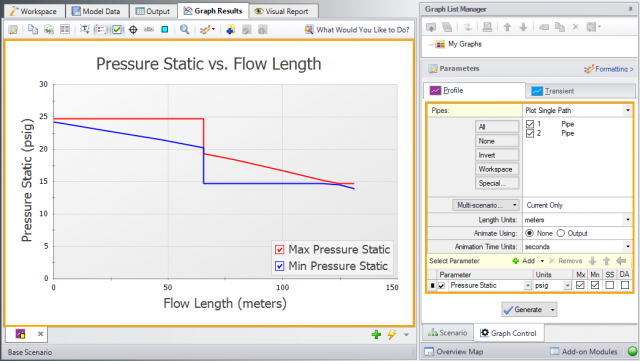Click the Special... button
Screen dimensions: 640x361
(x=497, y=183)
